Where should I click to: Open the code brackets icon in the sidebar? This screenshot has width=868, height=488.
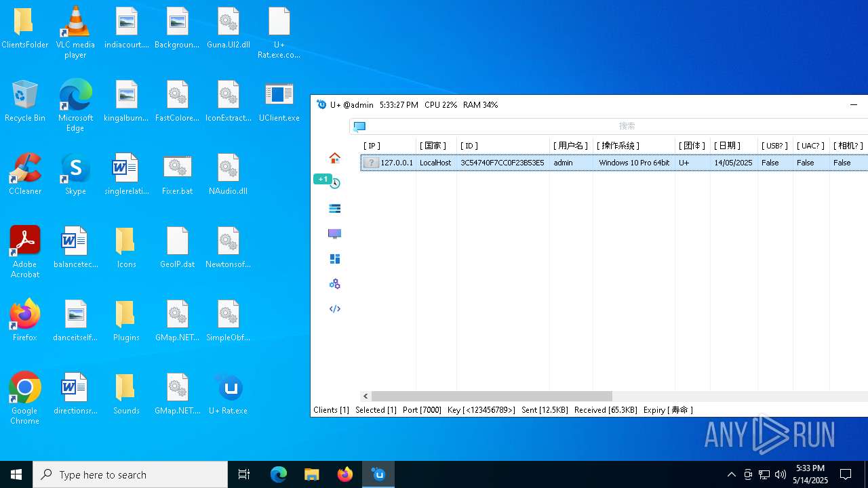(x=334, y=308)
